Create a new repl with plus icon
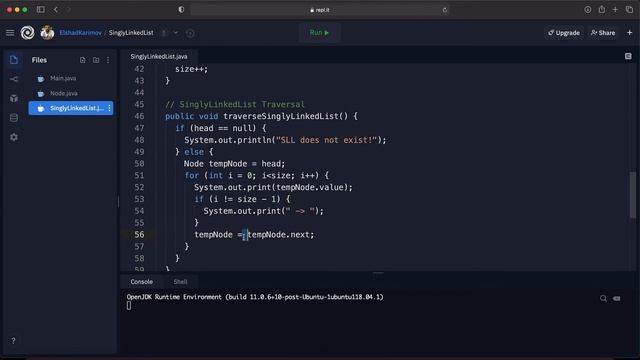 point(629,33)
